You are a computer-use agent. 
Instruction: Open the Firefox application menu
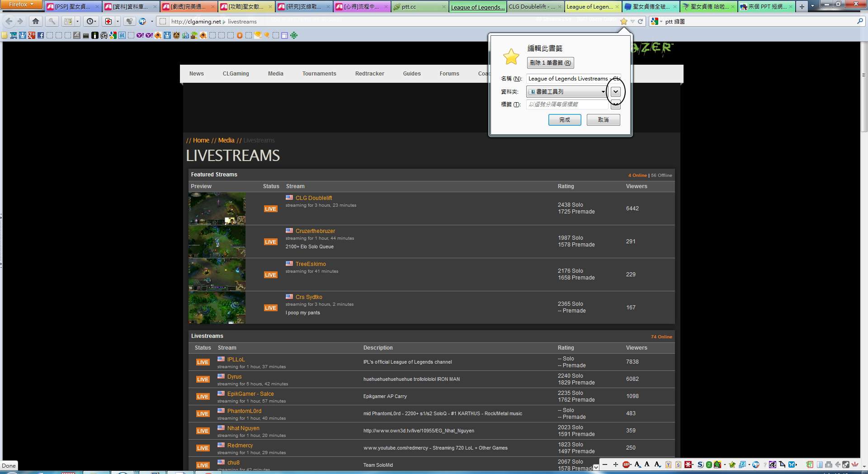tap(21, 5)
